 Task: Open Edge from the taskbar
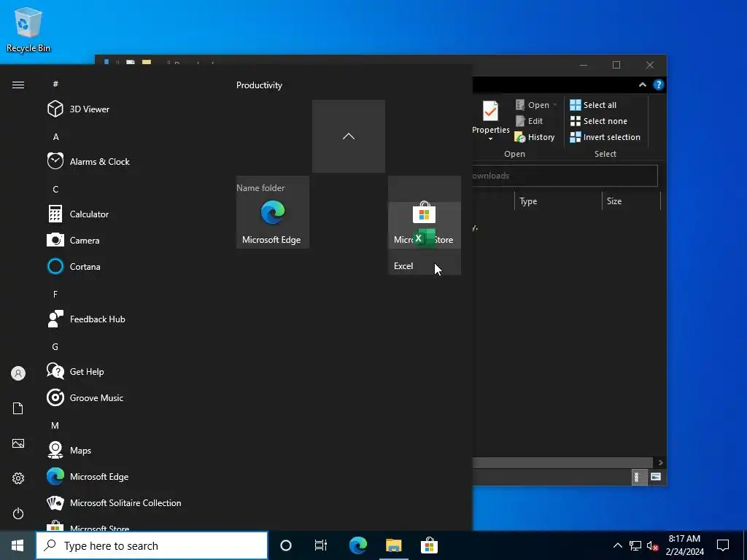click(358, 545)
